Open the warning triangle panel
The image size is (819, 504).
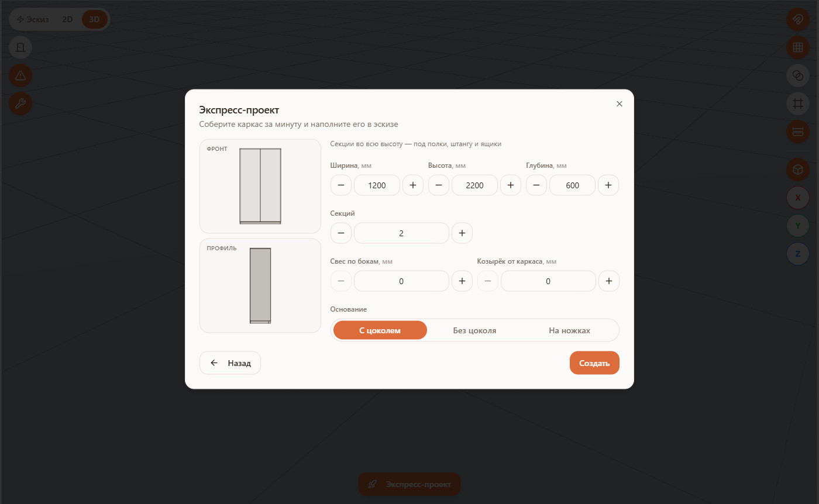pos(20,75)
